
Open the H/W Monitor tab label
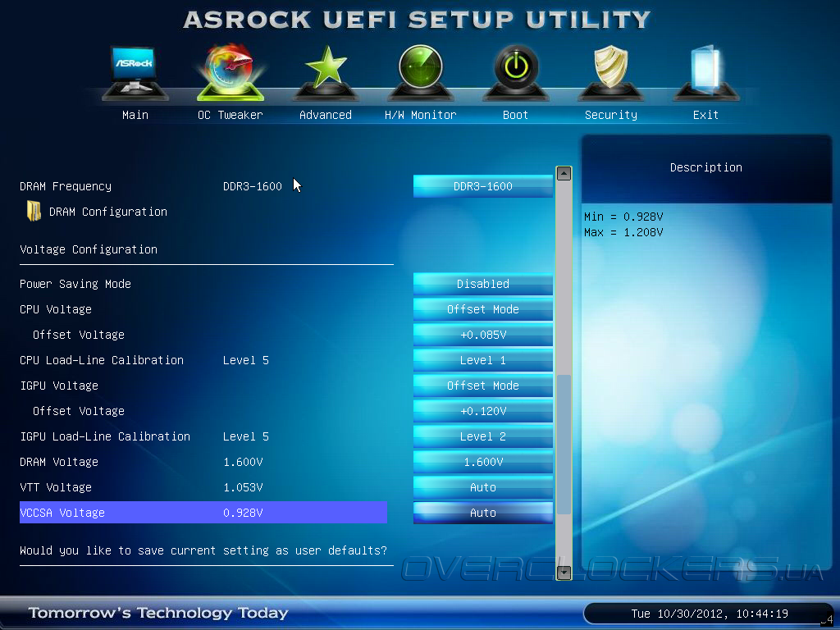pos(421,115)
